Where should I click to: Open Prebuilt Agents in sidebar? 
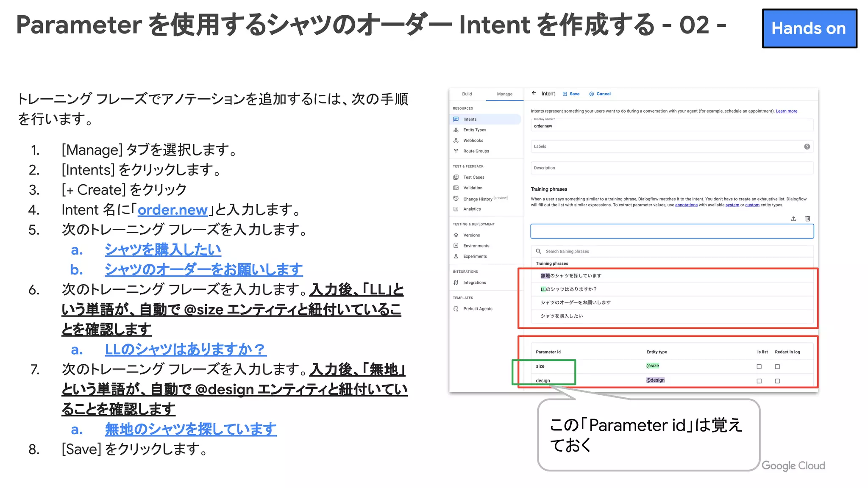pyautogui.click(x=478, y=309)
